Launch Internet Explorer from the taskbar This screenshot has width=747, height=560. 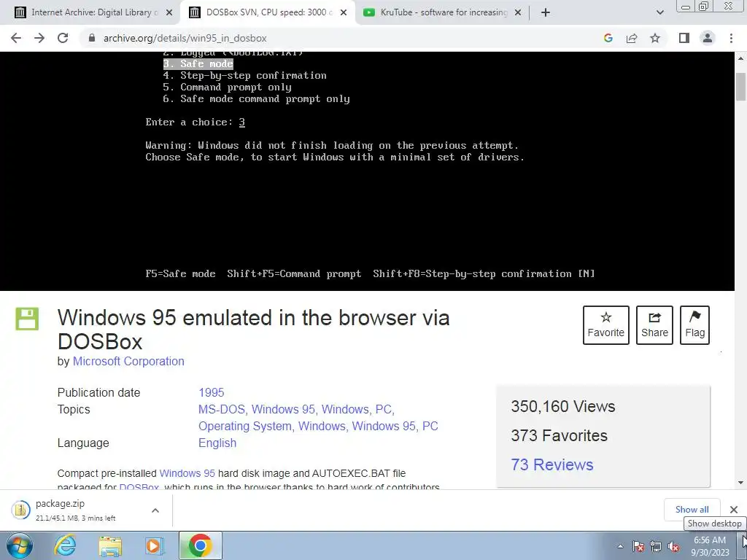[65, 545]
